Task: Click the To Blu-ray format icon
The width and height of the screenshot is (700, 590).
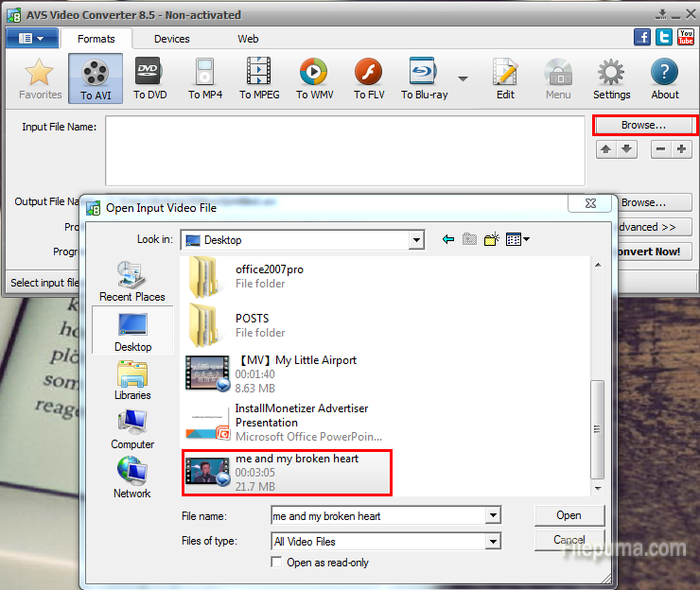Action: 423,78
